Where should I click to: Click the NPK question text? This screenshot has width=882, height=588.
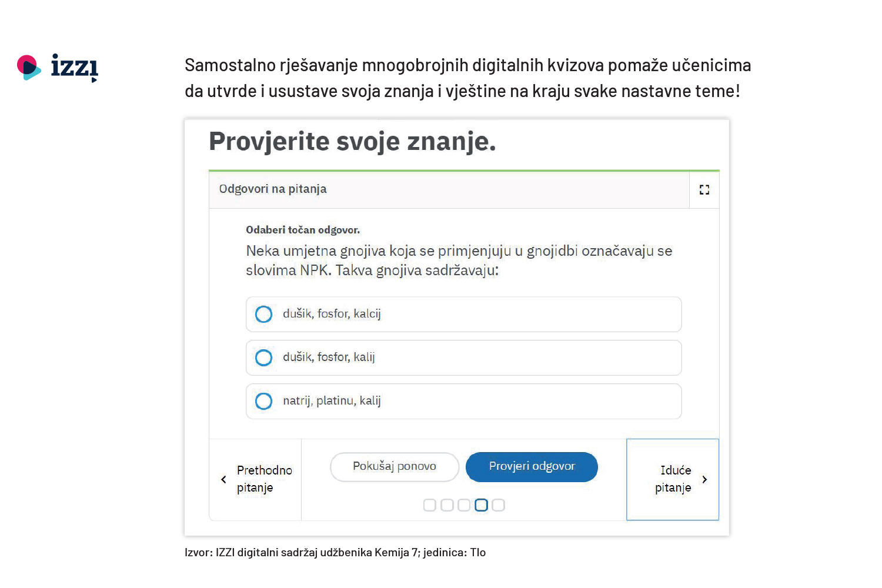click(x=459, y=260)
